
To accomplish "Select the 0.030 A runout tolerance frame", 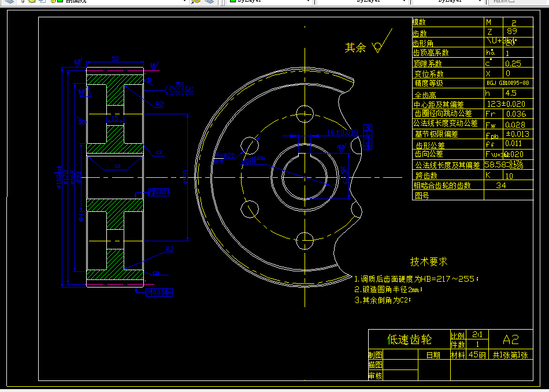I will pos(159,292).
